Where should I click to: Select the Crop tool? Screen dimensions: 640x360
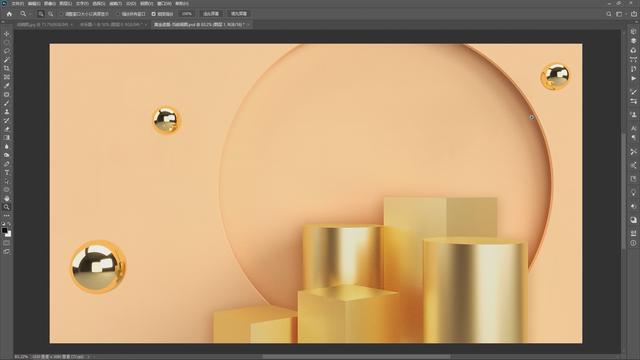click(x=7, y=68)
